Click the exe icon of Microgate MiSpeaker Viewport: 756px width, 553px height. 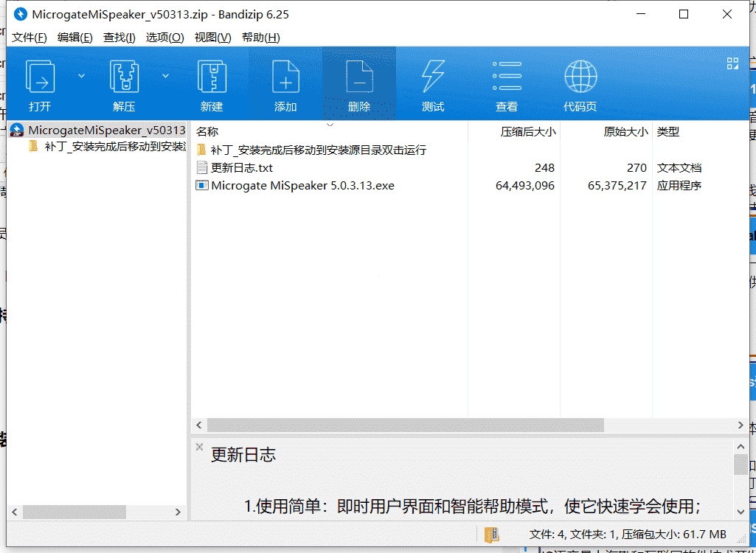coord(201,185)
